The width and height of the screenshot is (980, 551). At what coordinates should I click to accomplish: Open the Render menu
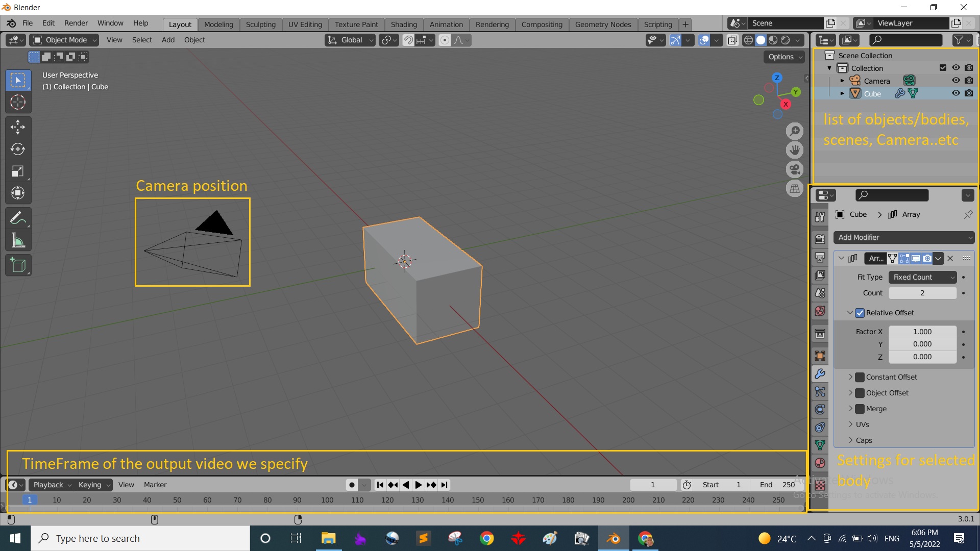click(x=76, y=23)
